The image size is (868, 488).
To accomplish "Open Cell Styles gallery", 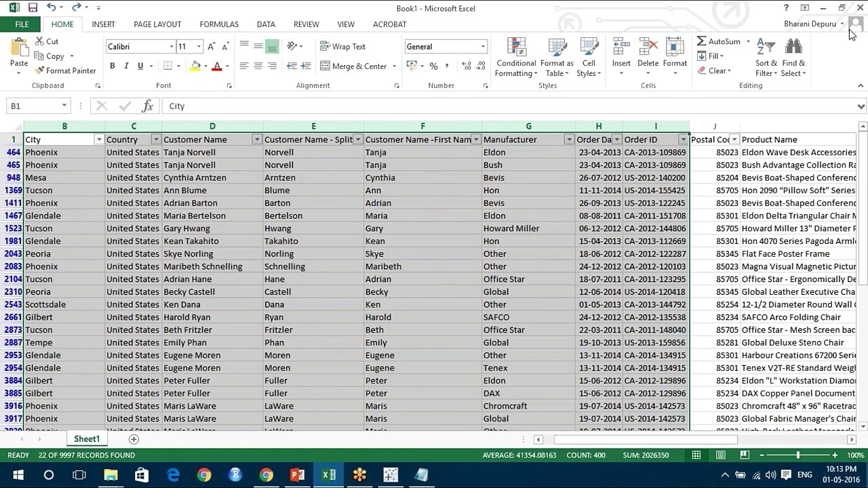I will [x=589, y=58].
